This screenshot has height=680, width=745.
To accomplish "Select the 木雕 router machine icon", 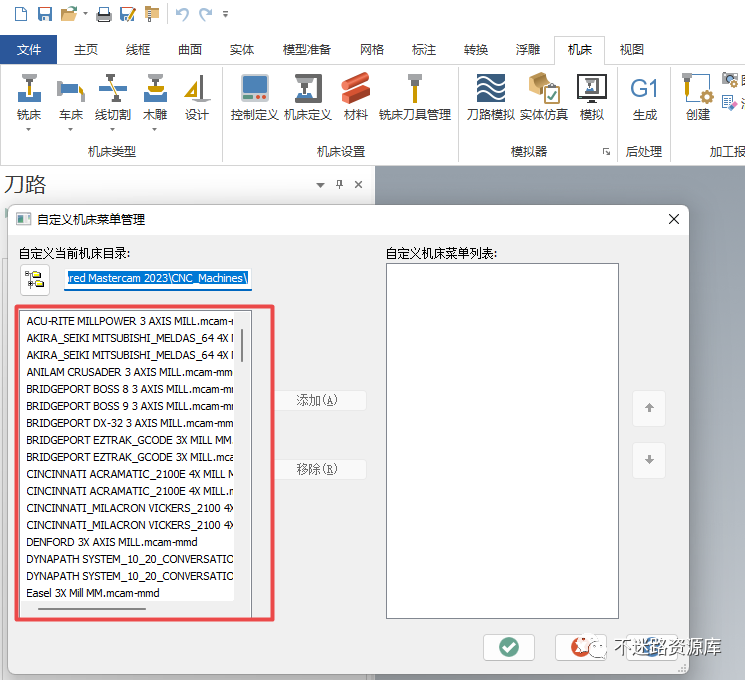I will (155, 96).
